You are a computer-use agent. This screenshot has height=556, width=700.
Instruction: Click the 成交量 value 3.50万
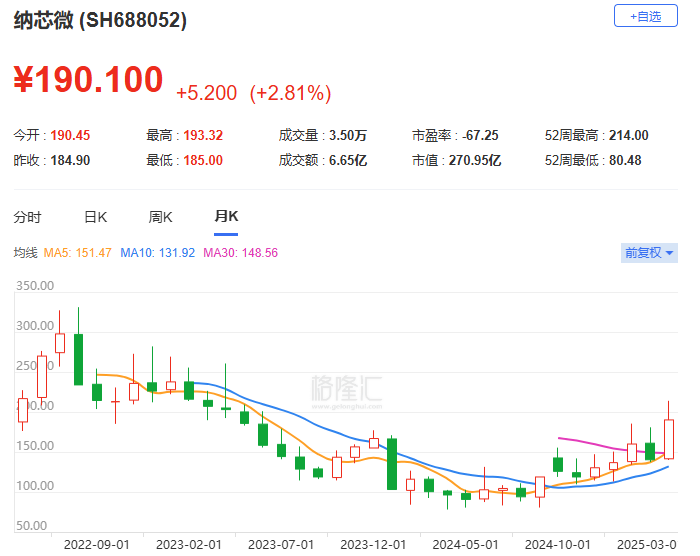click(x=348, y=135)
